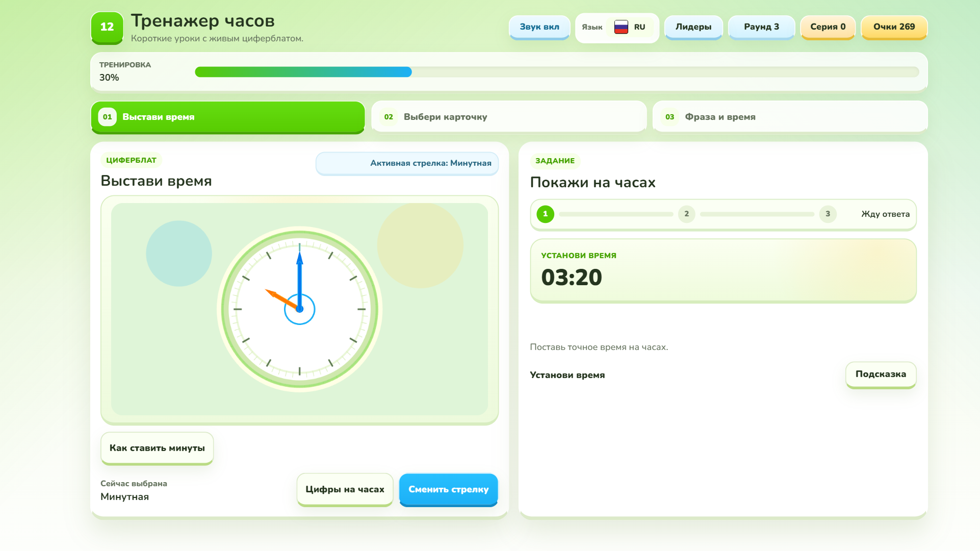Screen dimensions: 980x551
Task: Click the Подсказка hint button
Action: point(881,374)
